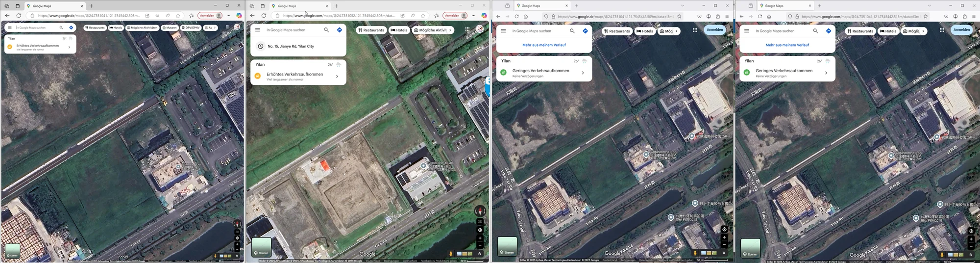Open read aloud icon in google.com Edge window

(414, 16)
